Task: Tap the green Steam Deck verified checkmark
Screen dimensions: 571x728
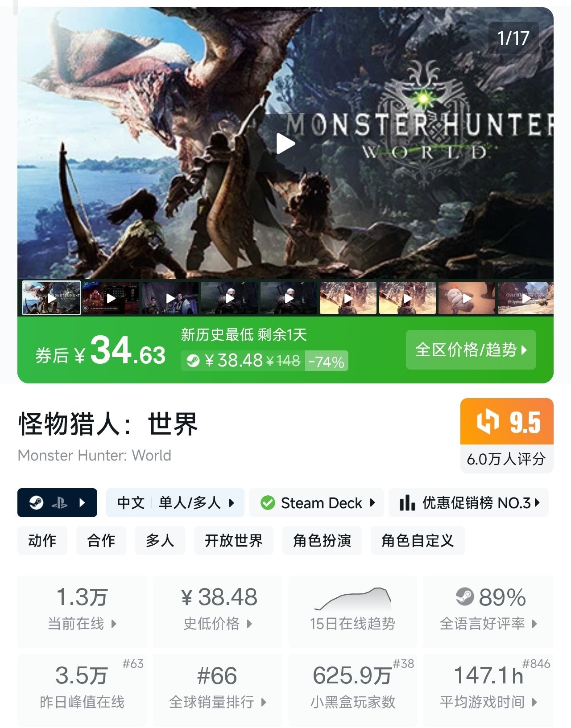Action: [x=268, y=503]
